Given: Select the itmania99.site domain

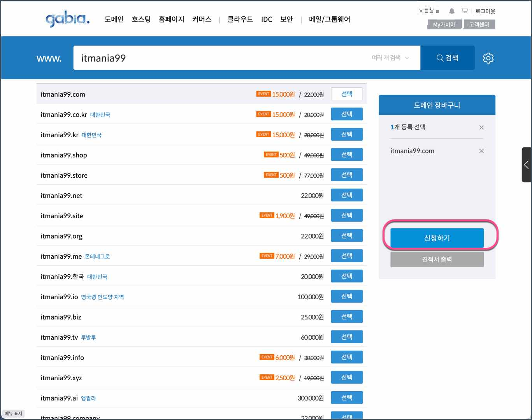Looking at the screenshot, I should pyautogui.click(x=347, y=215).
